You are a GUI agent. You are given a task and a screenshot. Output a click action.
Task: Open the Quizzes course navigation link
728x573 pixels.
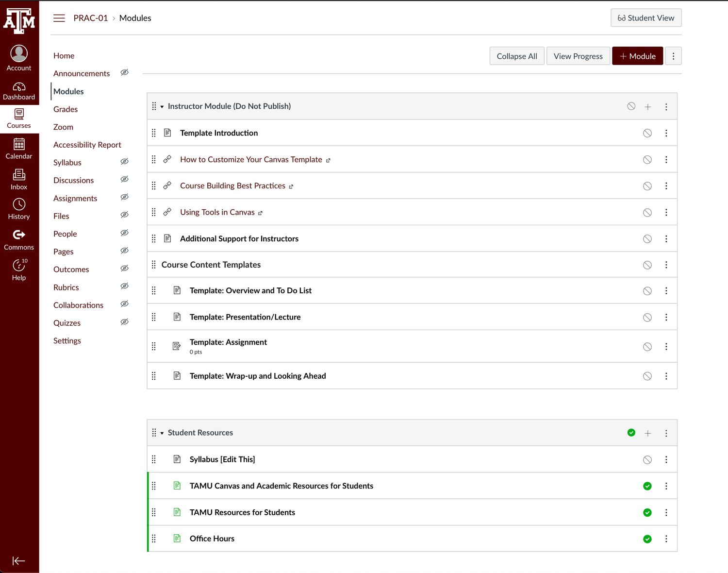tap(67, 323)
